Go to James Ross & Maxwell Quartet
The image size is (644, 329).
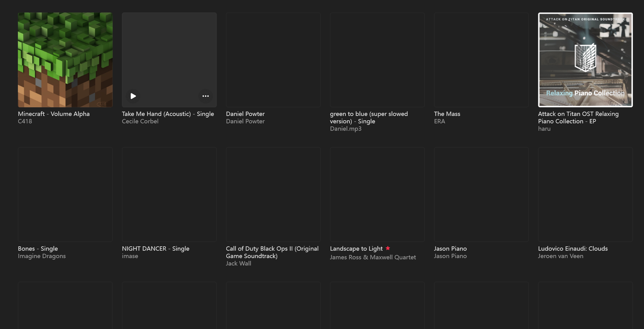click(x=373, y=257)
